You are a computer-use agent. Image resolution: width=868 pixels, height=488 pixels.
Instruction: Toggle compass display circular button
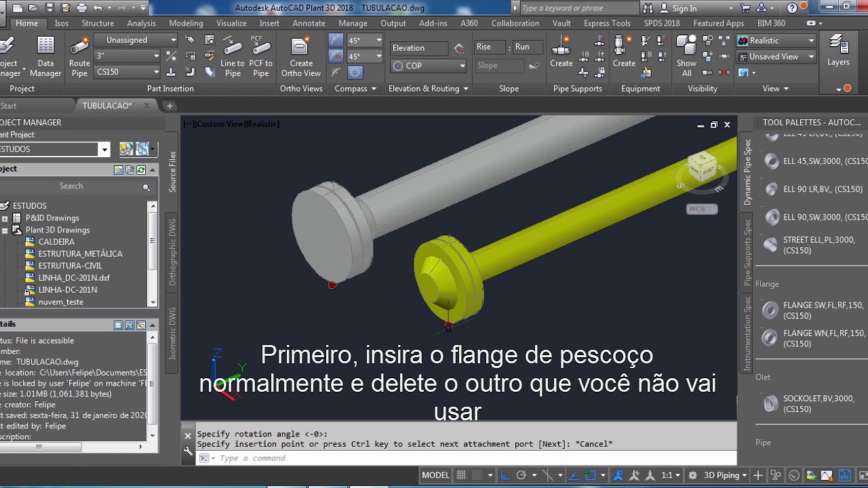355,72
